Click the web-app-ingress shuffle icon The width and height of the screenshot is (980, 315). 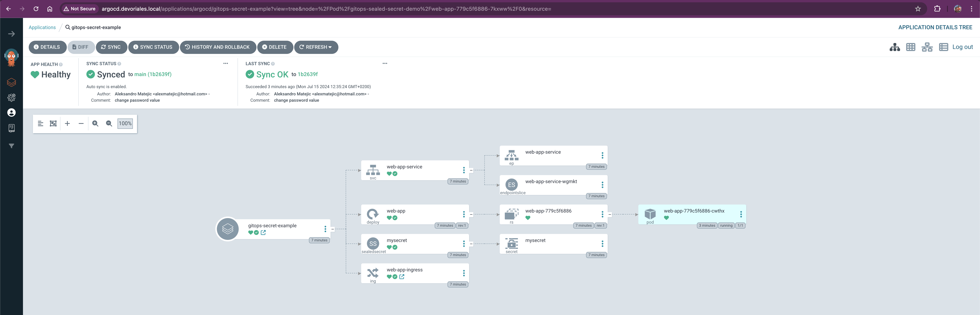tap(373, 273)
